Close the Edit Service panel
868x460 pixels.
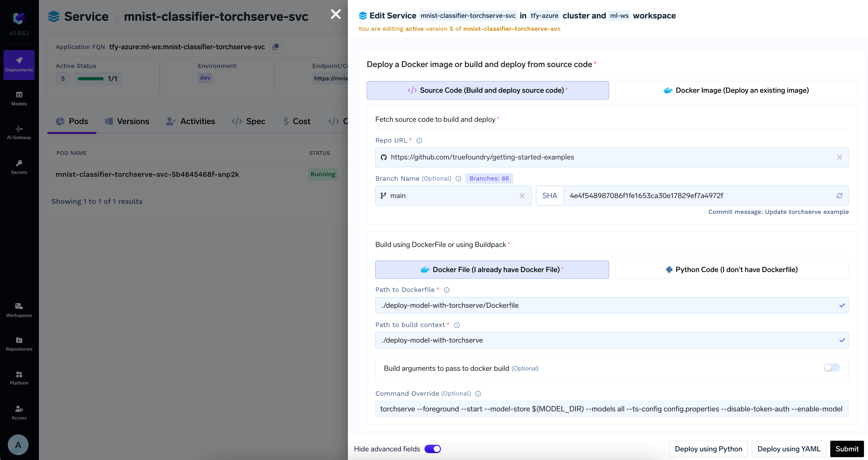pyautogui.click(x=336, y=14)
